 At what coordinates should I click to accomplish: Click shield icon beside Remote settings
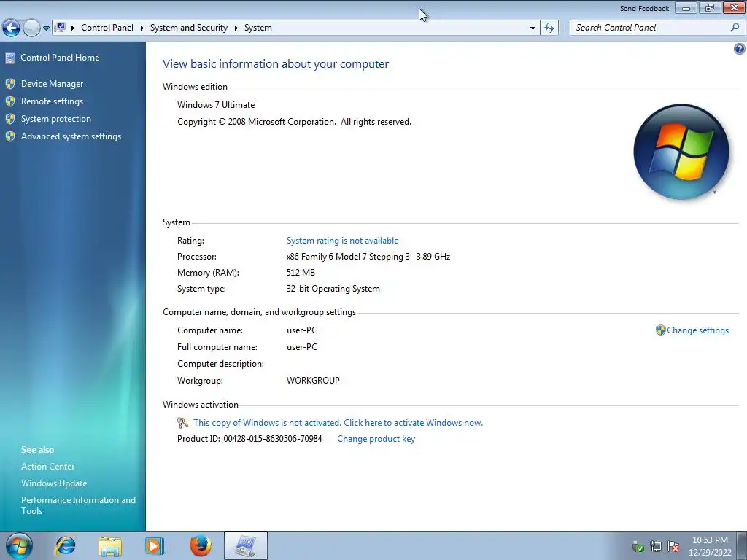(x=10, y=101)
